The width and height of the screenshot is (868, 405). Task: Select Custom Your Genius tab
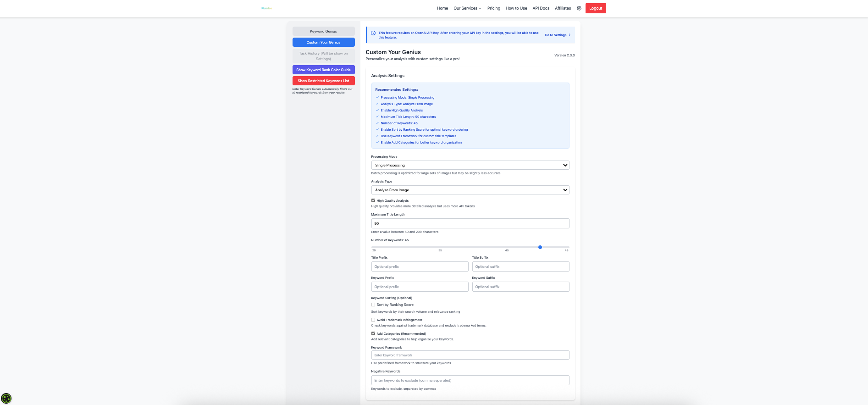tap(323, 42)
